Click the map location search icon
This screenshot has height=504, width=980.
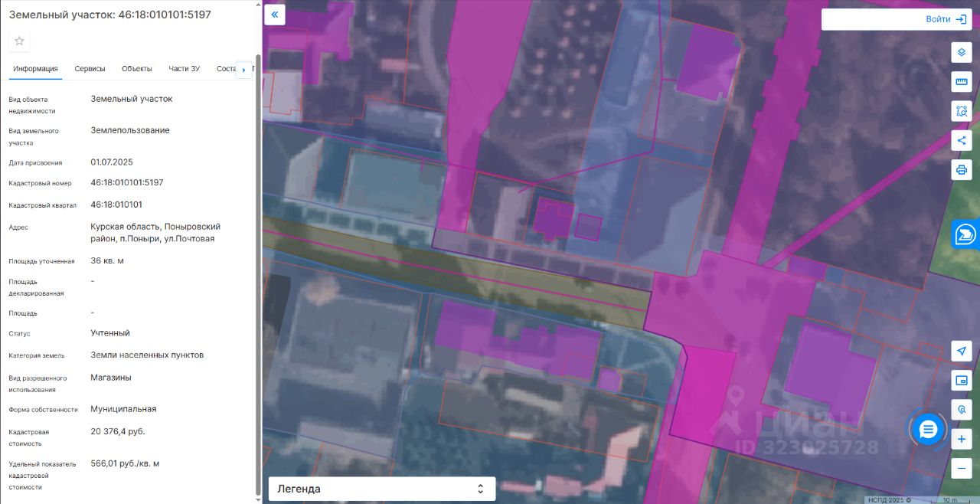(962, 410)
